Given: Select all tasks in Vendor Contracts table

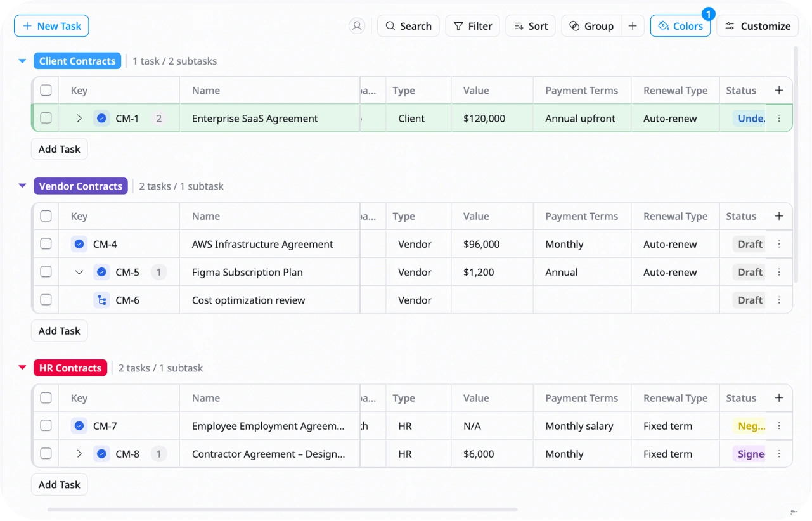Looking at the screenshot, I should (x=46, y=216).
